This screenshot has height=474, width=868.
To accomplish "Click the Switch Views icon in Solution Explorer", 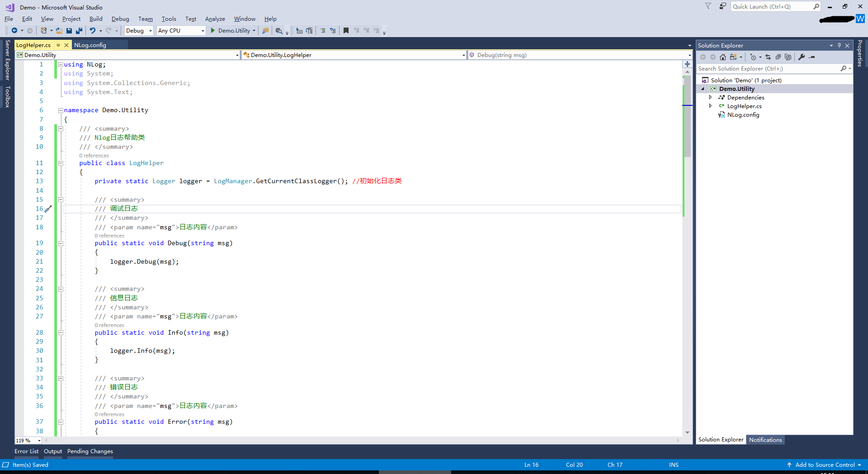I will pos(733,57).
